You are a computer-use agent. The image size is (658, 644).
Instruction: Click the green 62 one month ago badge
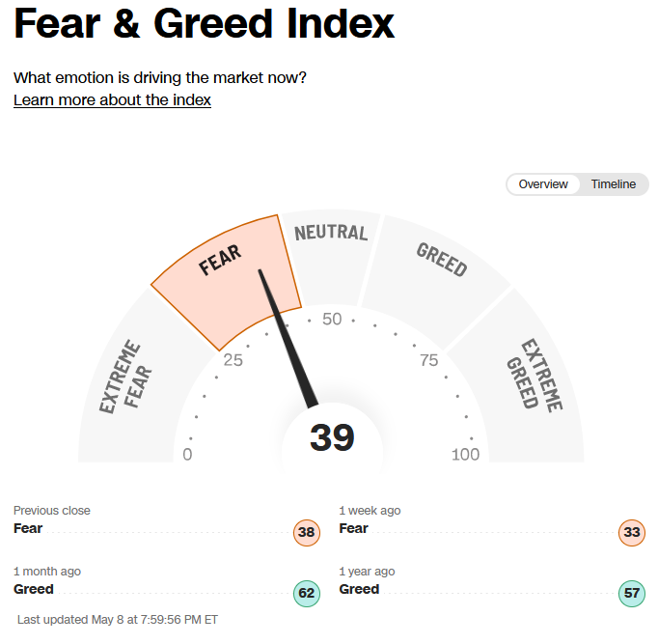tap(307, 593)
